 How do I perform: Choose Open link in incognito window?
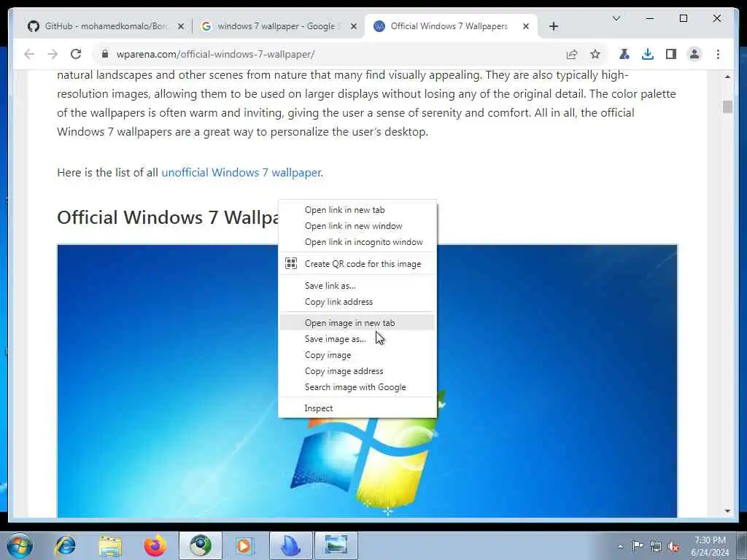click(357, 242)
